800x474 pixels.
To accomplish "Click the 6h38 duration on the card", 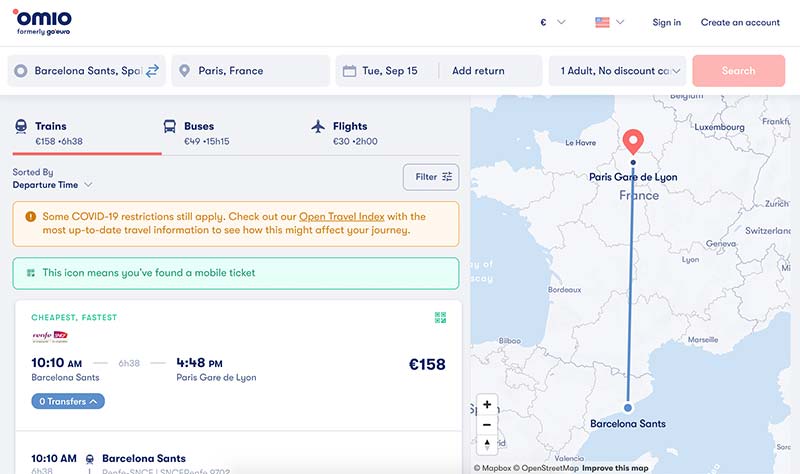I will tap(129, 363).
